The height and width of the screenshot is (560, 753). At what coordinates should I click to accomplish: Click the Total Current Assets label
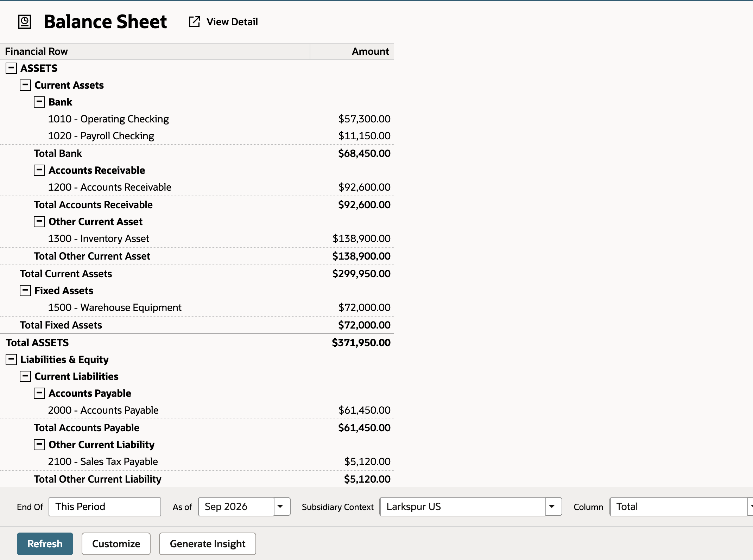click(x=66, y=274)
